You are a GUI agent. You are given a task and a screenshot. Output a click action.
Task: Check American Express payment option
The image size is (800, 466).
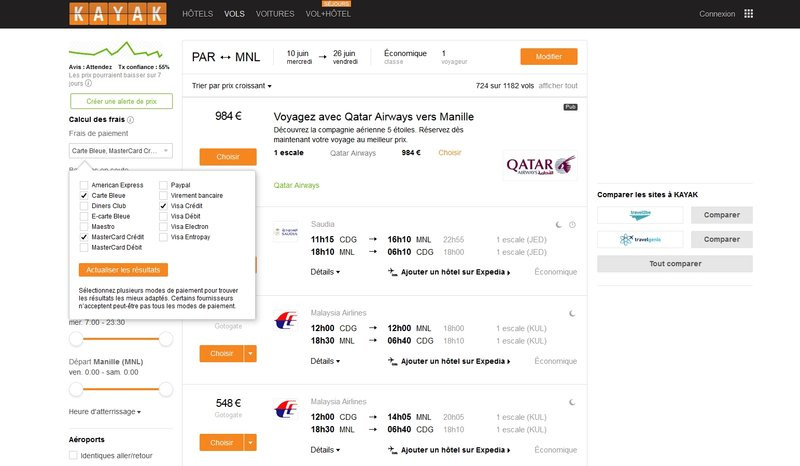[x=84, y=185]
